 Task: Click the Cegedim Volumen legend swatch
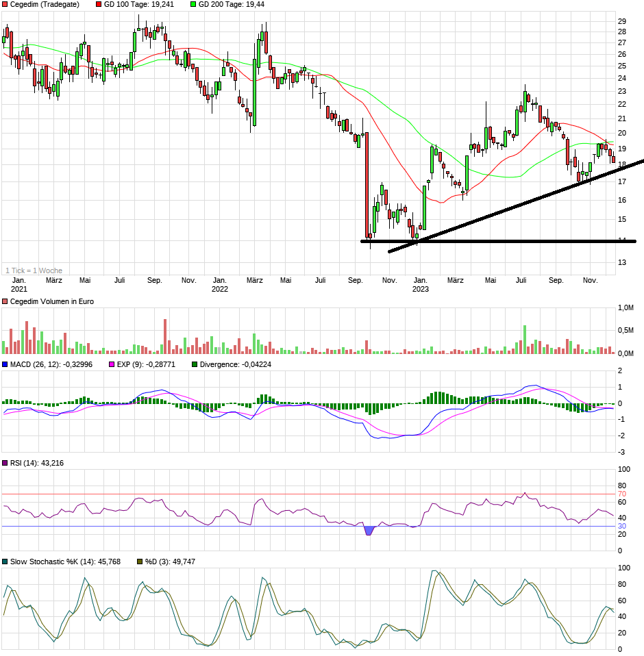click(x=5, y=301)
